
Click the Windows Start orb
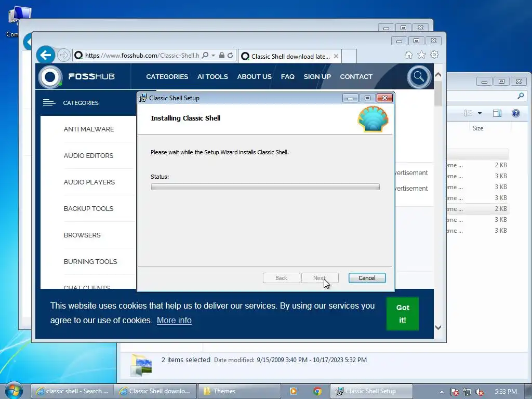pyautogui.click(x=13, y=391)
